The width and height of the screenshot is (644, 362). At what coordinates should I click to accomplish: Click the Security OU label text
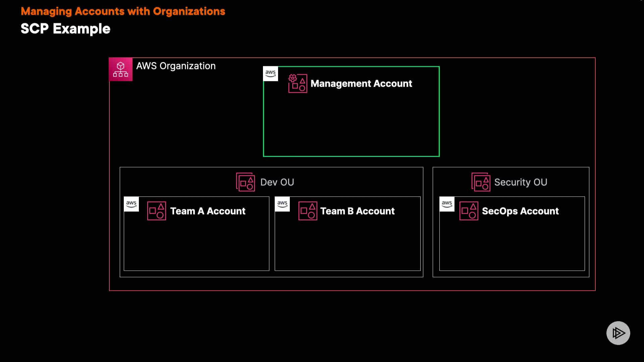pos(521,182)
